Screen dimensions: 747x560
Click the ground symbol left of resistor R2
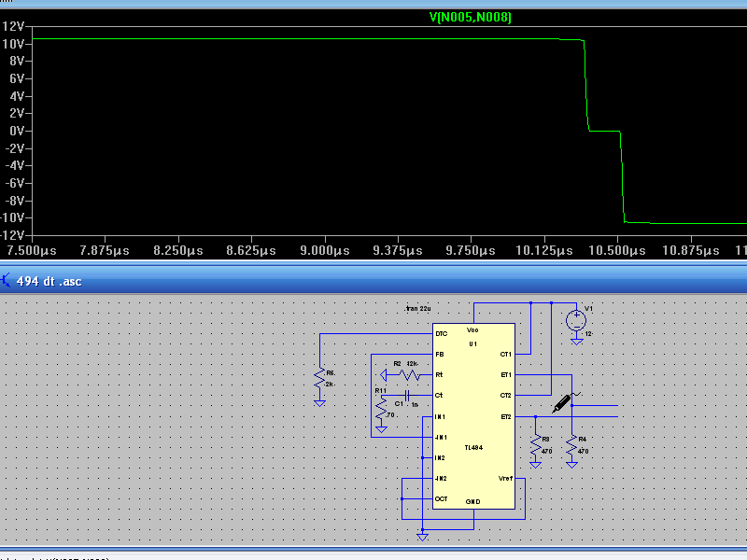(x=384, y=375)
